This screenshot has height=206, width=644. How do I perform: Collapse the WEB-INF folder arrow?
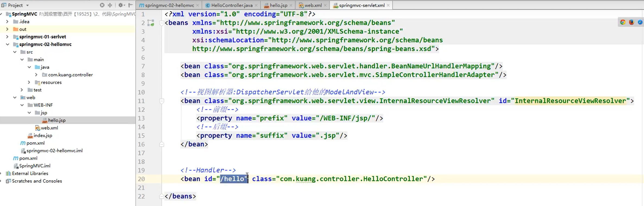pos(22,105)
